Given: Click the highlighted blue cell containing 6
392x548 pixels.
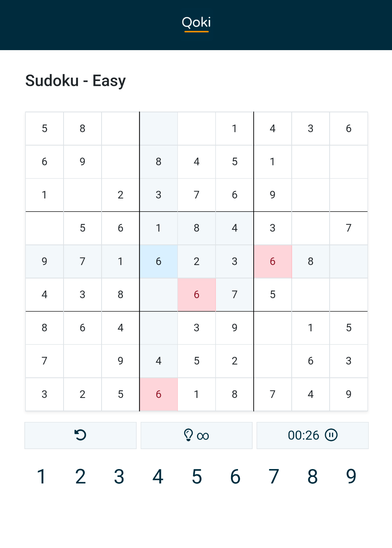Looking at the screenshot, I should 159,261.
